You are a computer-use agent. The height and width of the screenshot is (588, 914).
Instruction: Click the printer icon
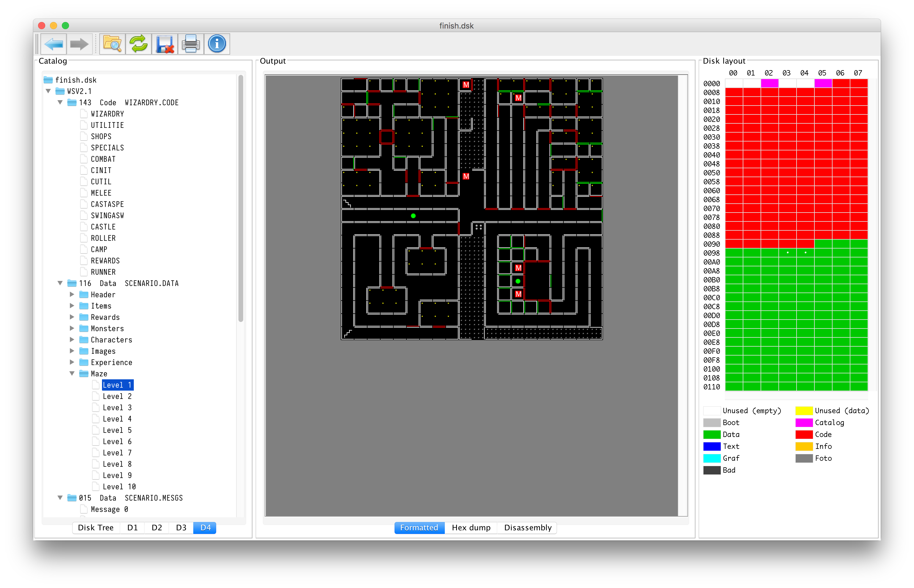[191, 44]
